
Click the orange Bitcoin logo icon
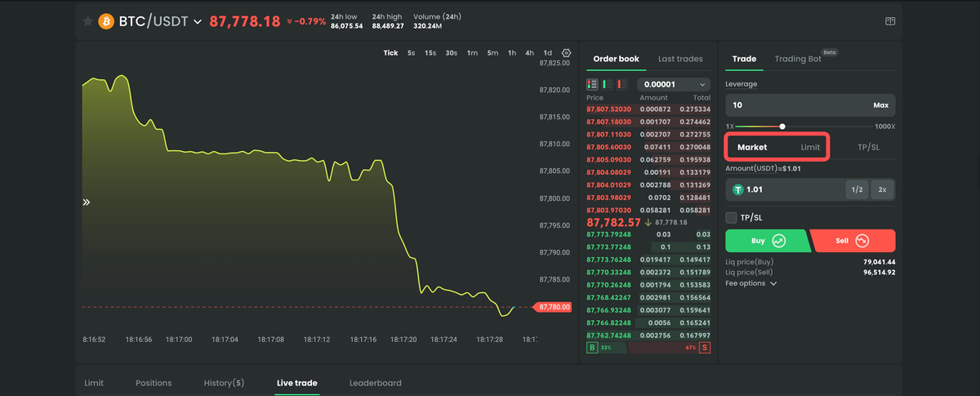point(106,21)
